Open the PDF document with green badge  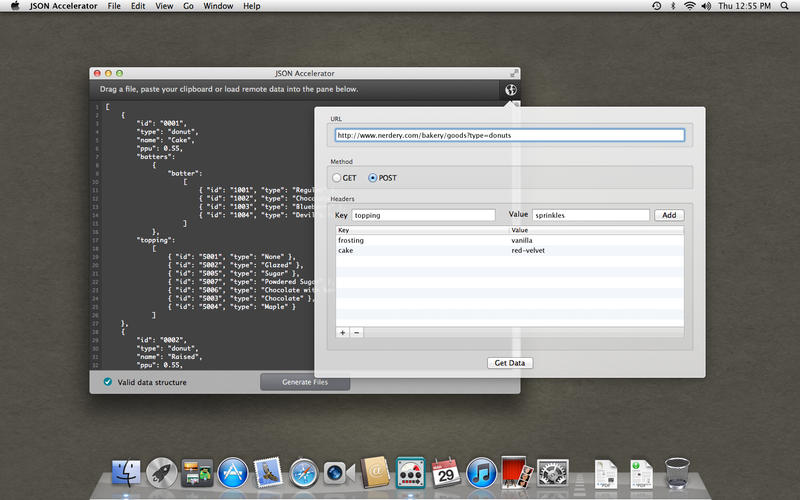coord(641,473)
